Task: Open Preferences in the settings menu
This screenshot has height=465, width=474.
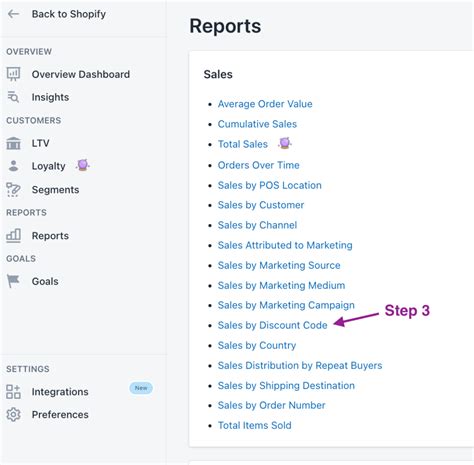Action: tap(60, 414)
